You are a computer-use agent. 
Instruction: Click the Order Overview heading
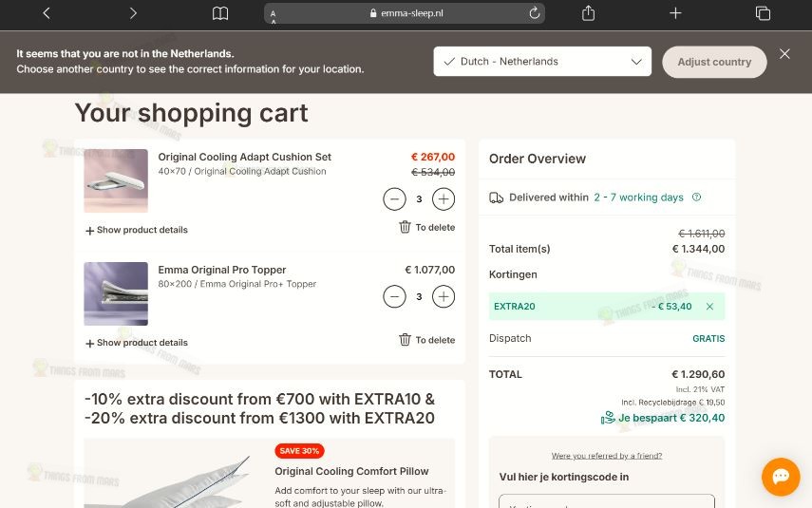click(x=537, y=159)
